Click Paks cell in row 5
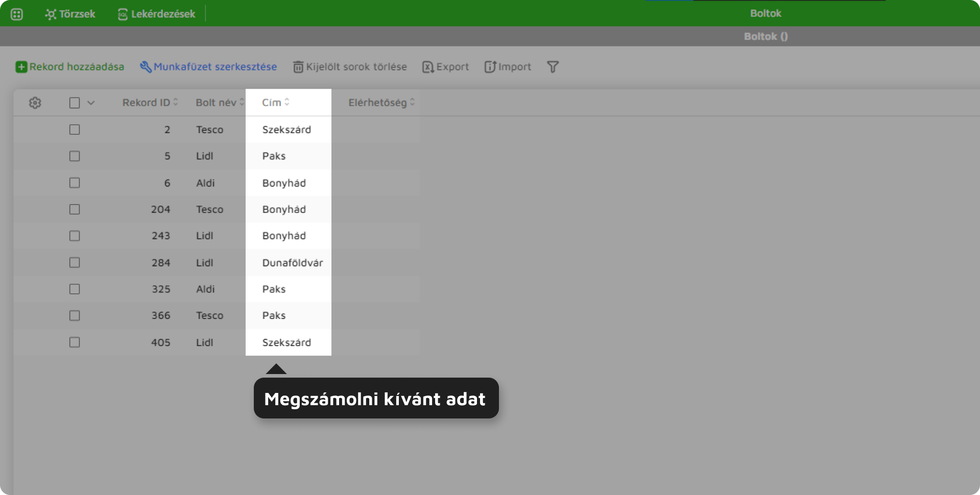 click(274, 156)
